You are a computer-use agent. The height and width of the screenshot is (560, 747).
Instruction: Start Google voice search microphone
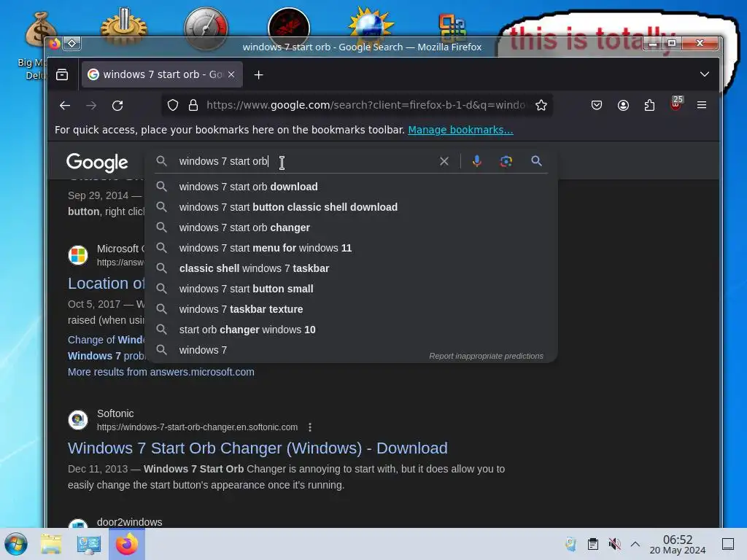(x=476, y=161)
